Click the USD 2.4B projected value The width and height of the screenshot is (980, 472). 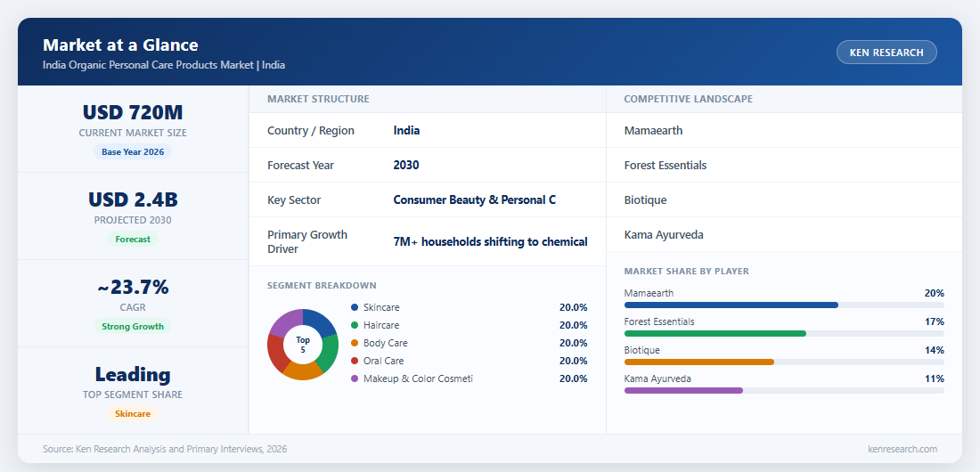point(133,199)
